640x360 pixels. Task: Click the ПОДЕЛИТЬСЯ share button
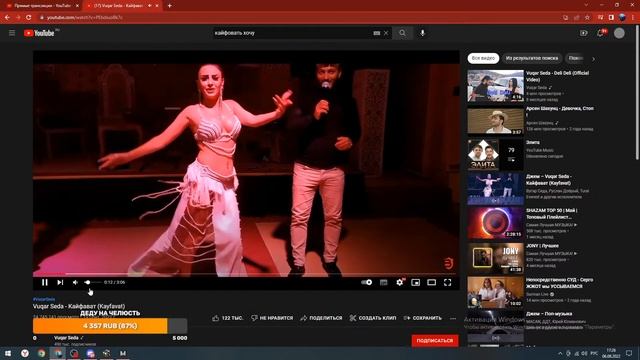[x=321, y=318]
